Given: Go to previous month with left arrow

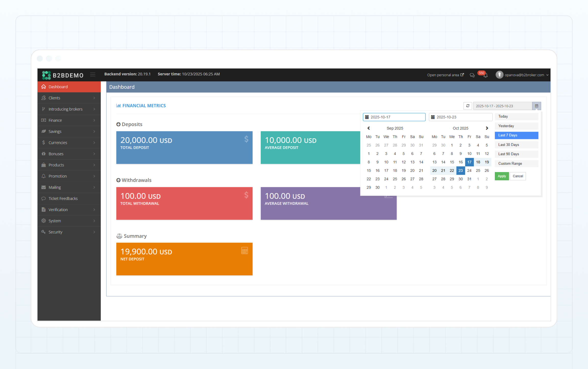Looking at the screenshot, I should point(369,128).
